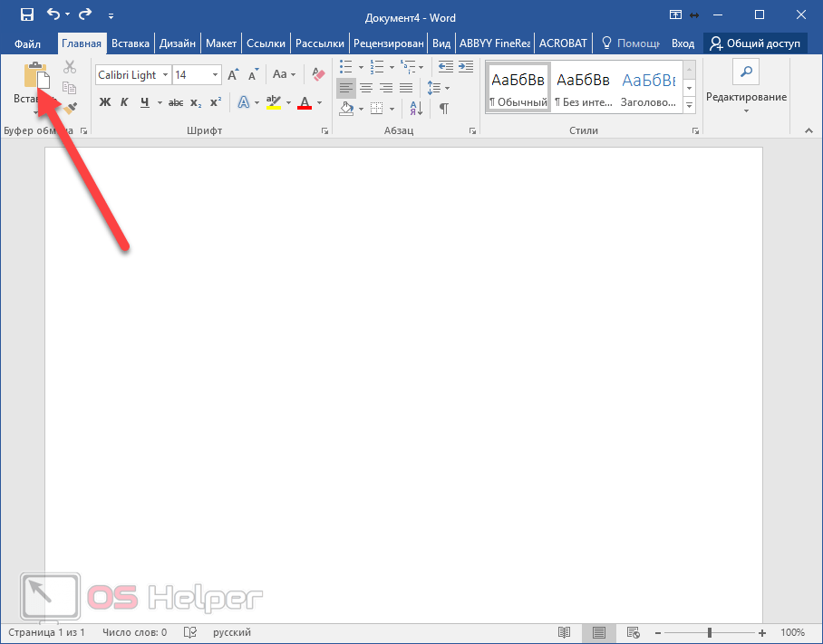Click the Общий доступ share button
This screenshot has width=823, height=644.
[755, 43]
